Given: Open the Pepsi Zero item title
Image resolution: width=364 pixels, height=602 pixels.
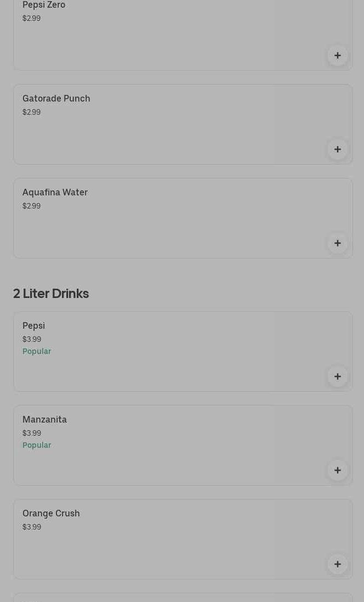Looking at the screenshot, I should 44,5.
